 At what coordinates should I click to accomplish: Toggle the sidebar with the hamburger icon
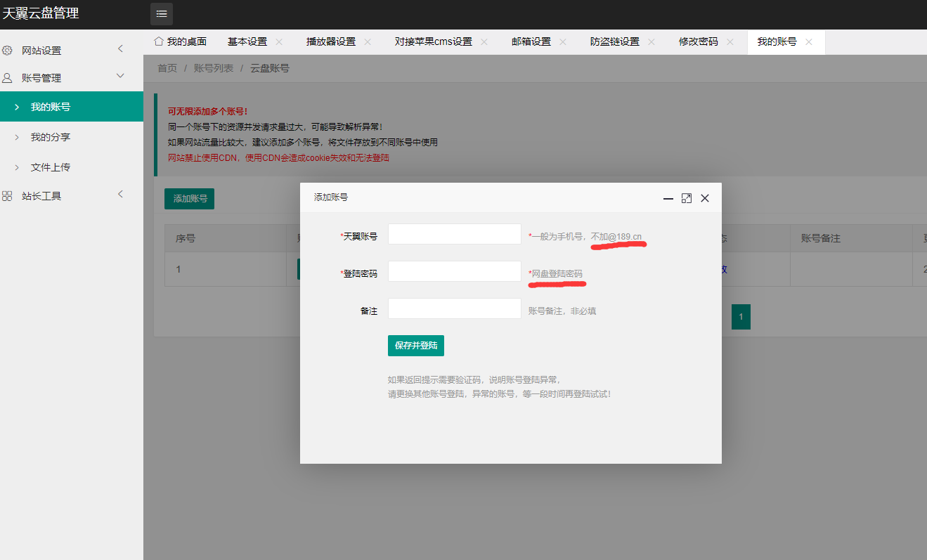[162, 14]
